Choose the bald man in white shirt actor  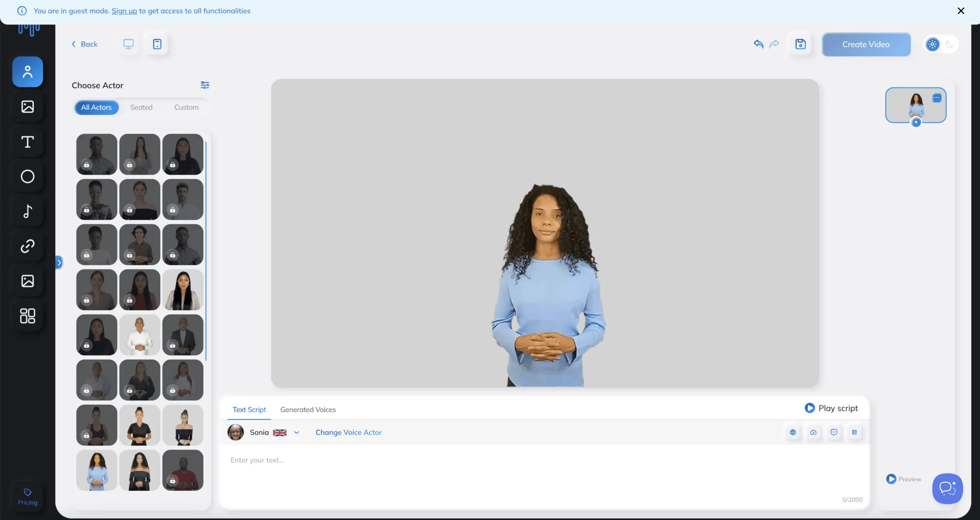(x=140, y=335)
